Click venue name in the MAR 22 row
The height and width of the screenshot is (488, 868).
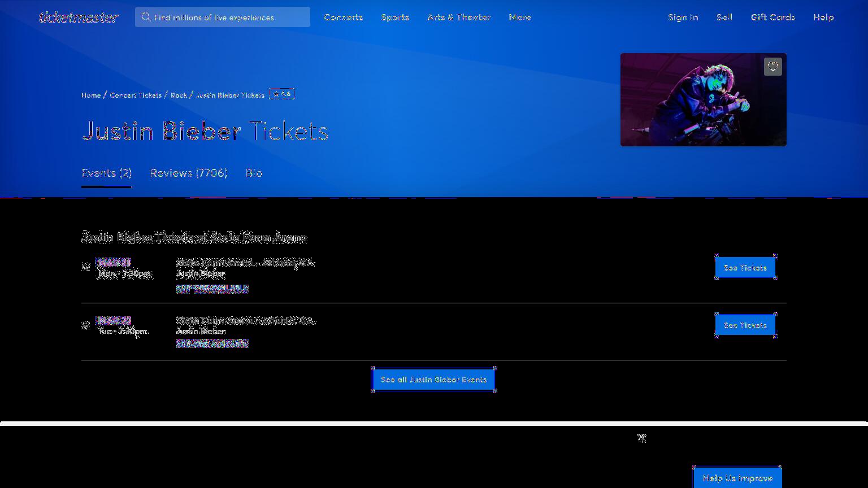click(x=245, y=321)
